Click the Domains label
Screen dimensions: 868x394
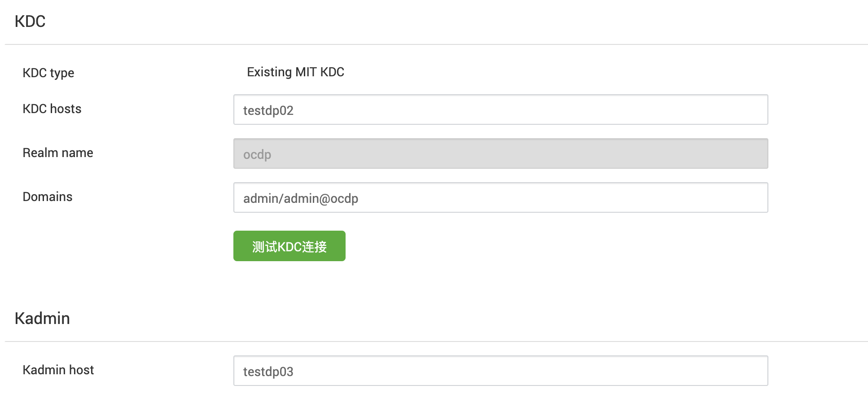coord(48,197)
